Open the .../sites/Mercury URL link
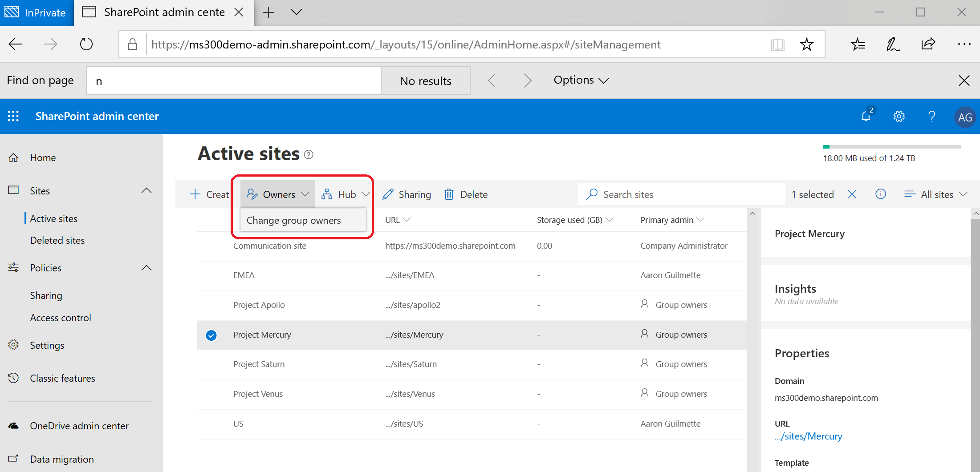Image resolution: width=980 pixels, height=472 pixels. click(808, 436)
